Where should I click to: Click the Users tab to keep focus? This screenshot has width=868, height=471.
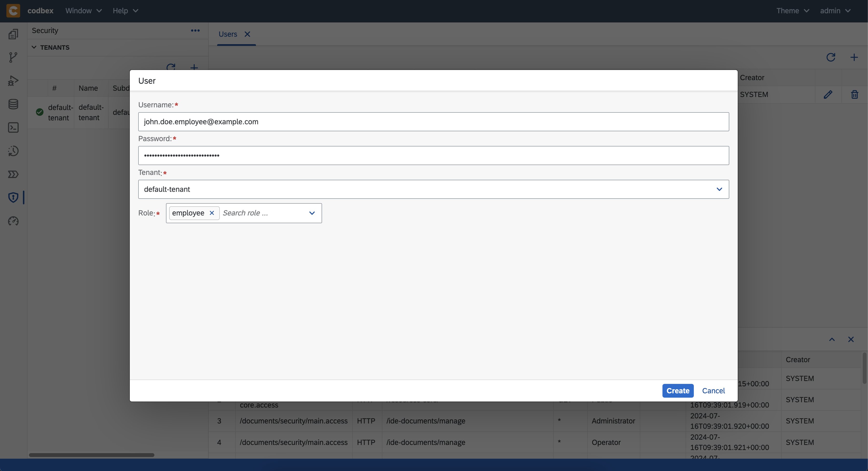(228, 34)
